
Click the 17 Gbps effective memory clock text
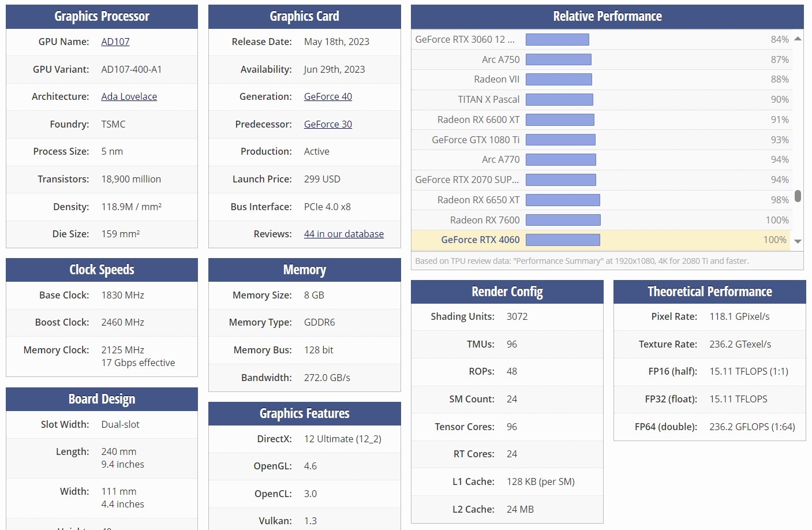click(138, 363)
